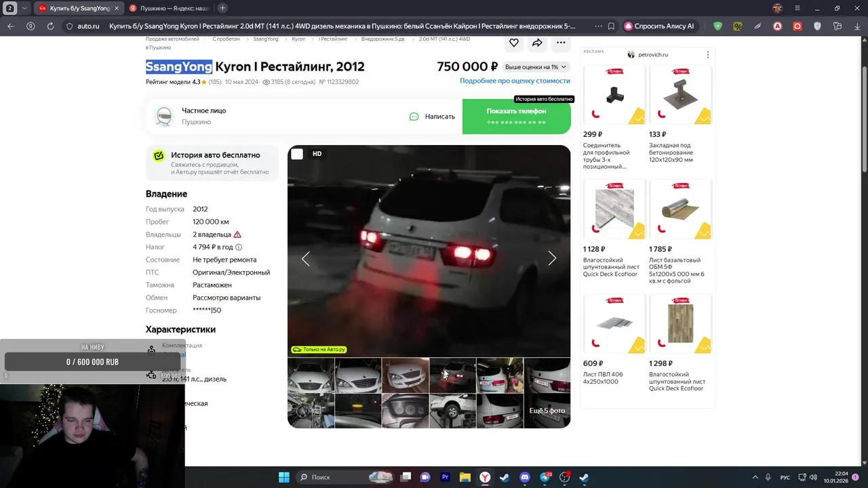Toggle the HD photo checkbox

[x=297, y=154]
